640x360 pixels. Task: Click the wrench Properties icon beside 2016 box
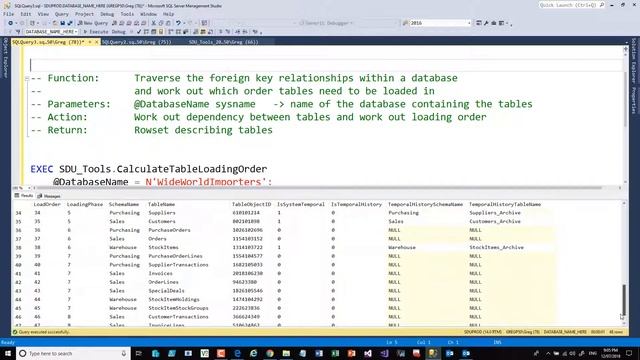[x=486, y=23]
